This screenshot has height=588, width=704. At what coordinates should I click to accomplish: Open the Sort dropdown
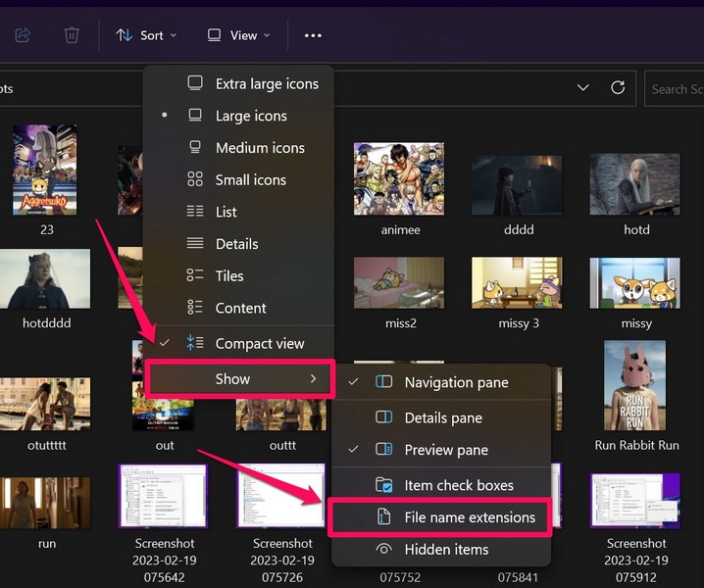click(147, 35)
